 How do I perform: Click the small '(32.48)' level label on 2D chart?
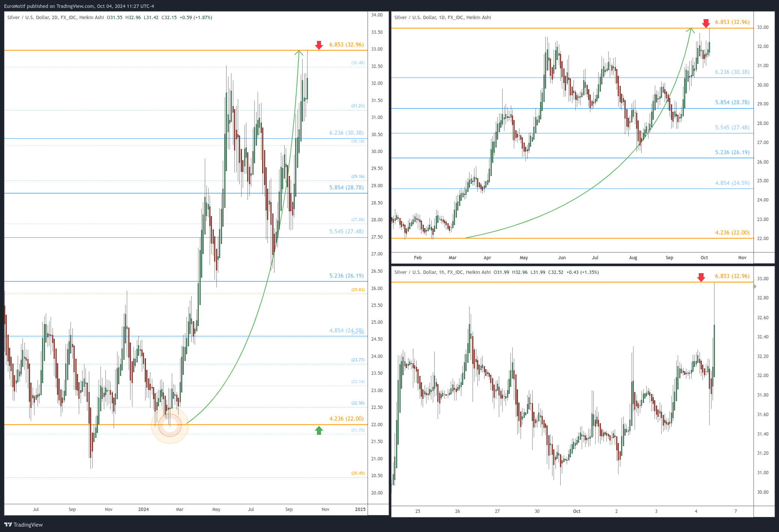(358, 63)
